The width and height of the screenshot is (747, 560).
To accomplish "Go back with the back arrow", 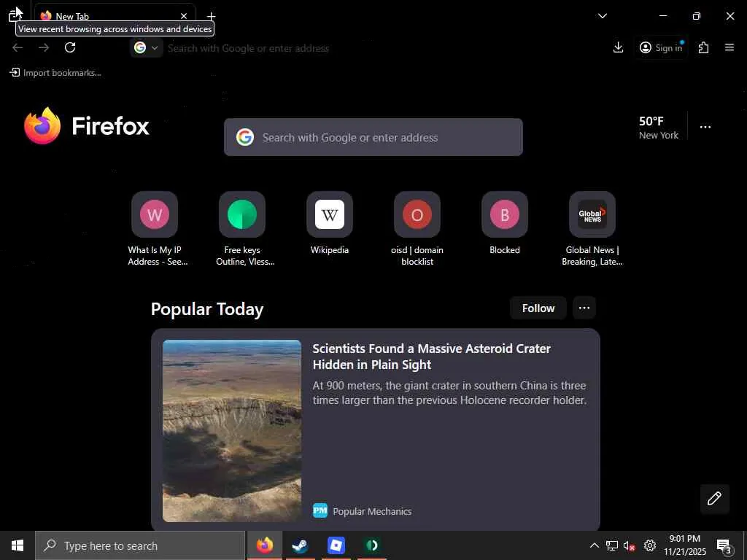I will (x=18, y=47).
